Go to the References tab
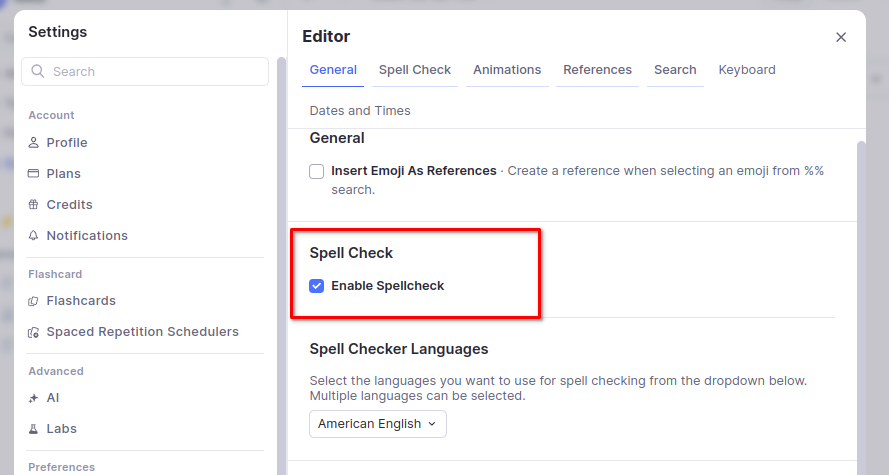Viewport: 889px width, 475px height. 597,70
